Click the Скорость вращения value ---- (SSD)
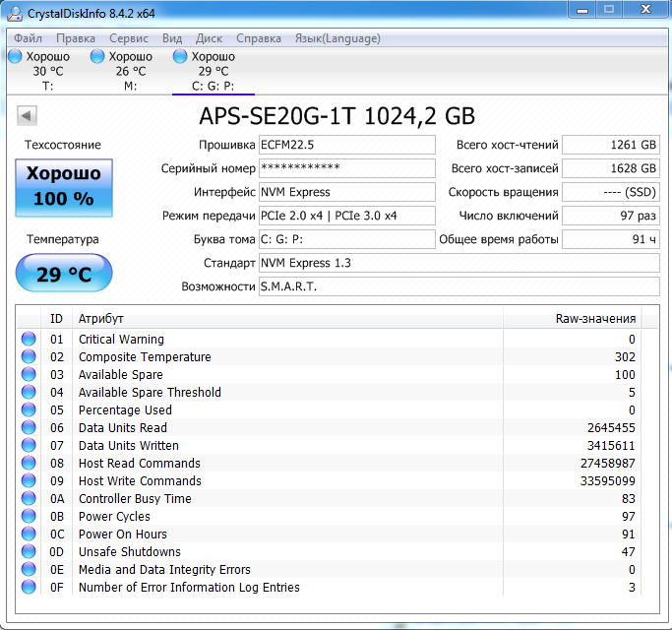672x630 pixels. [x=611, y=192]
